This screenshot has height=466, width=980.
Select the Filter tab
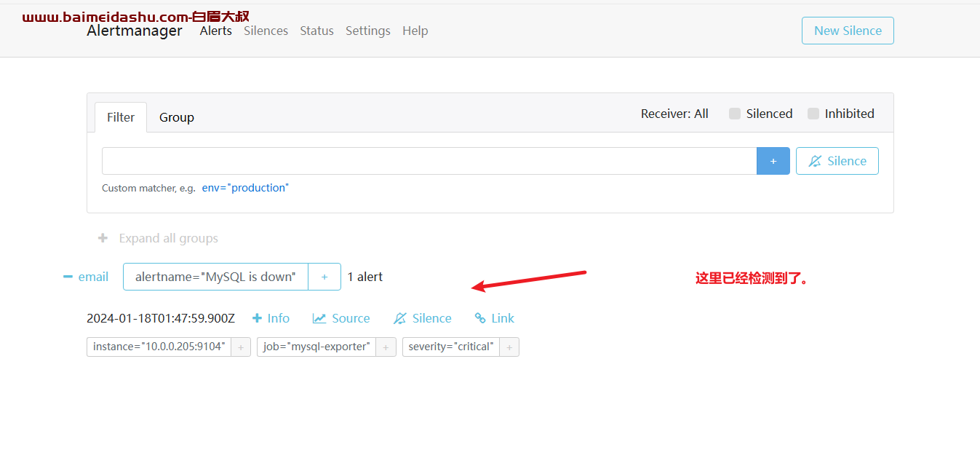tap(121, 117)
